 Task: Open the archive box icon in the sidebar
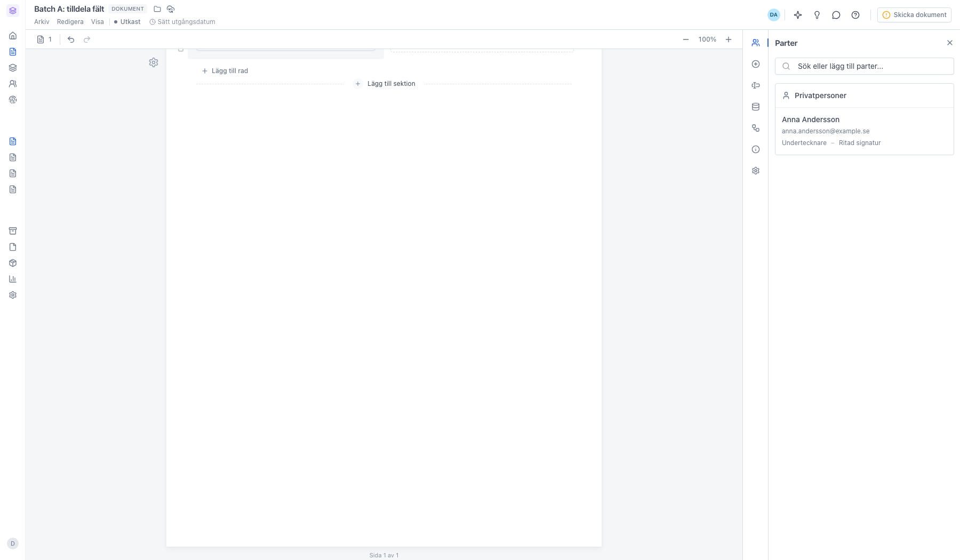[13, 231]
